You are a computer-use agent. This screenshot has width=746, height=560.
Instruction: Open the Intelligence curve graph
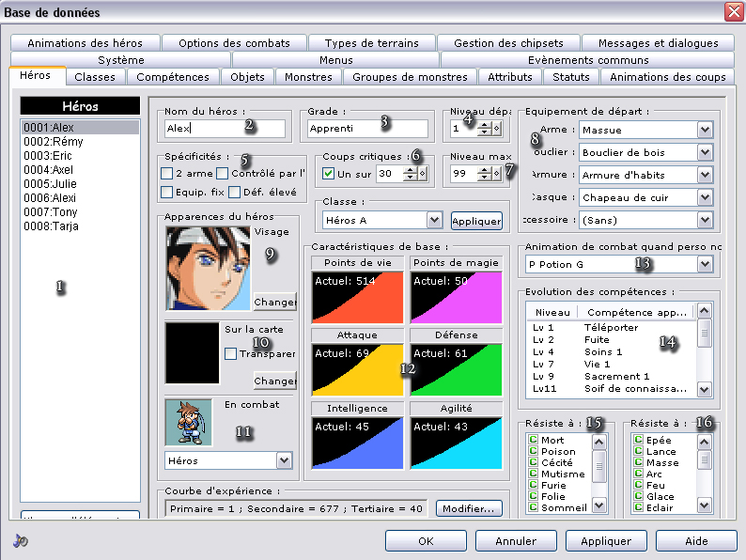coord(357,443)
